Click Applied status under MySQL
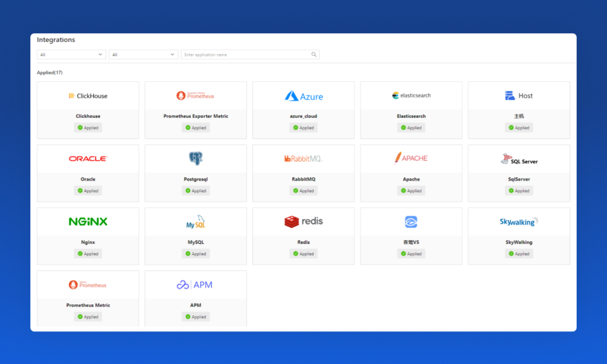Viewport: 607px width, 364px height. 196,254
